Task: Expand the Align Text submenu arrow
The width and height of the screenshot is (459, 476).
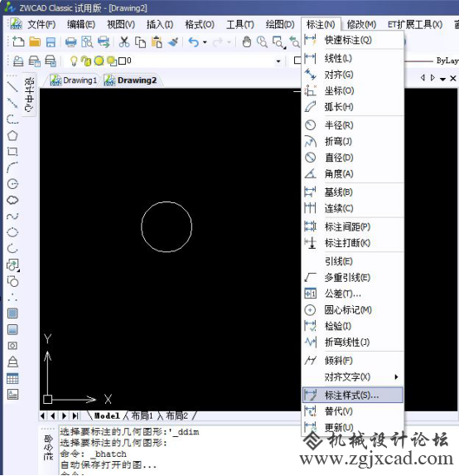Action: (x=396, y=377)
